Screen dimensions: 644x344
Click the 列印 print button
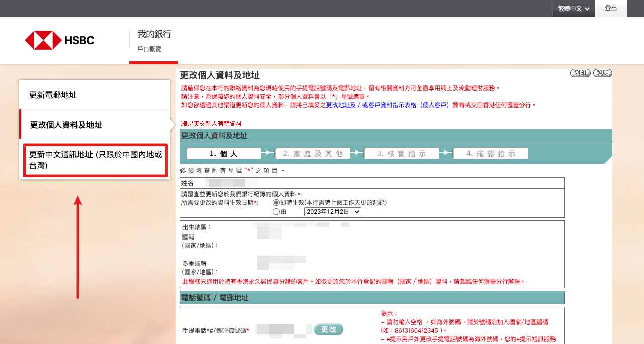580,73
